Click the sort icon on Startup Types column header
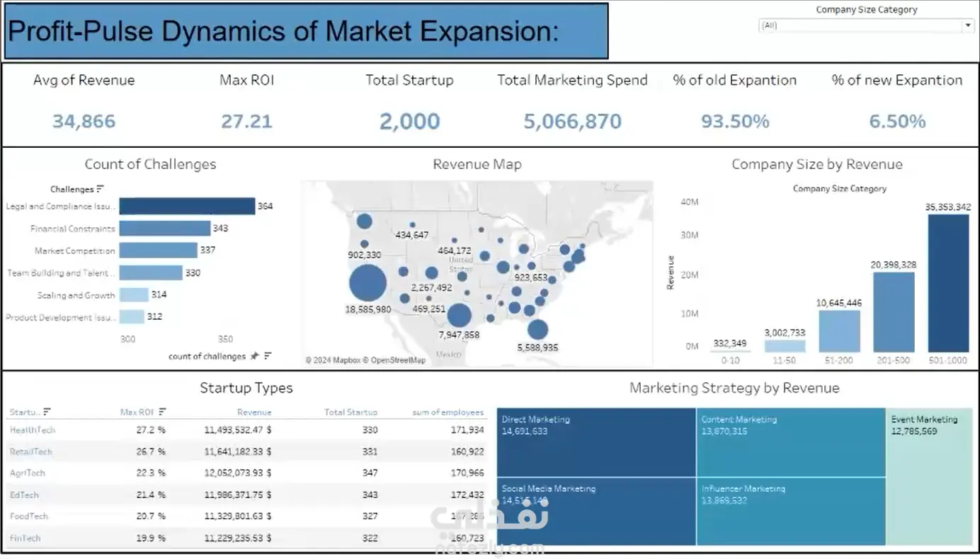 click(x=47, y=412)
